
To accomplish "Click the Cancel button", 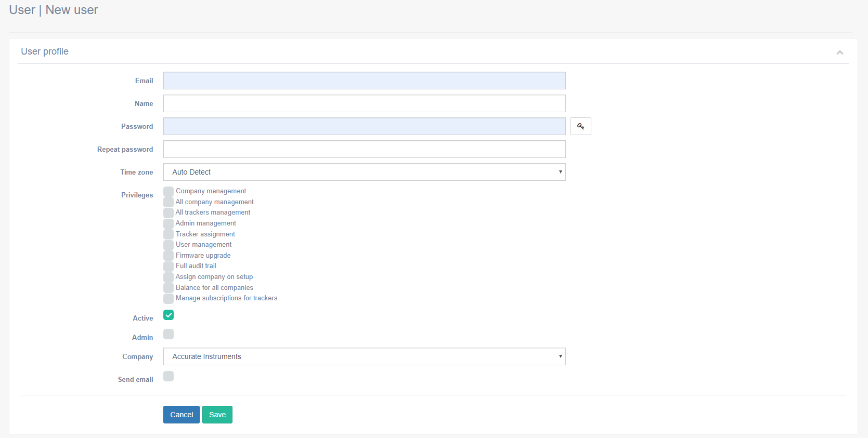I will click(x=181, y=415).
